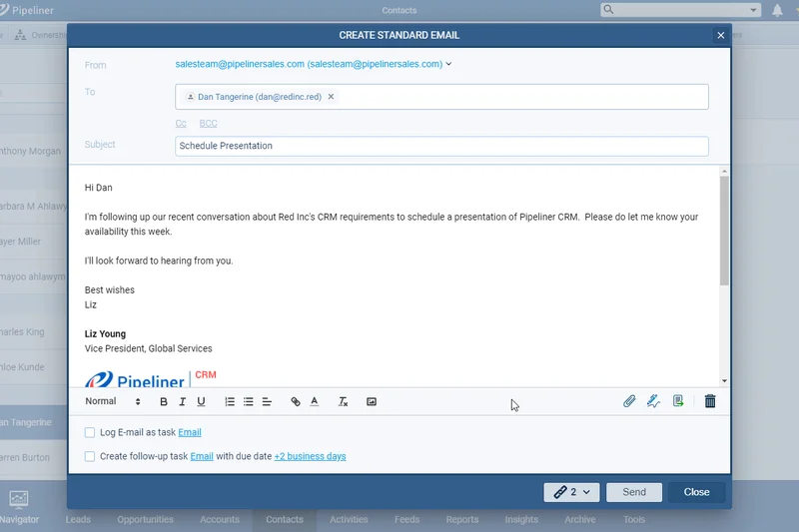Clear text formatting icon
799x532 pixels.
pyautogui.click(x=343, y=401)
